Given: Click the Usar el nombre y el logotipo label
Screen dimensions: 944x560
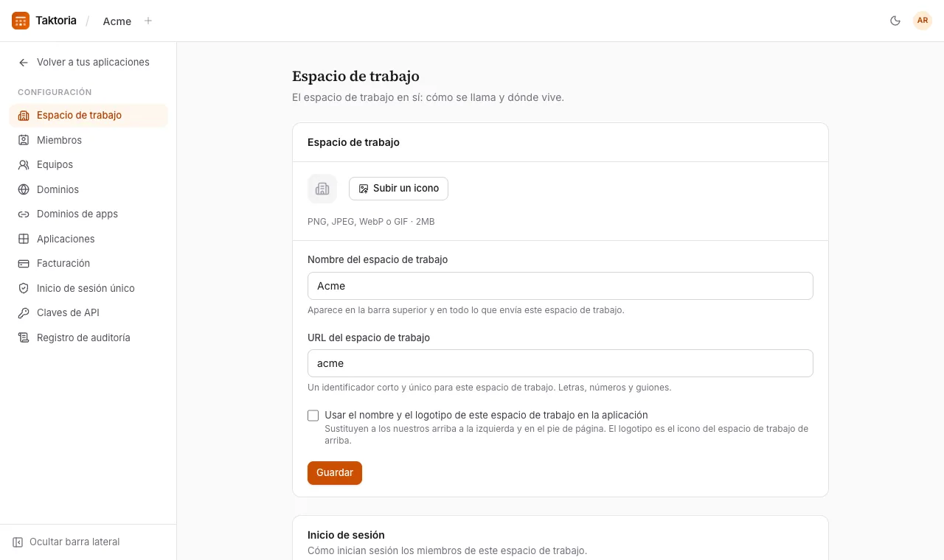Looking at the screenshot, I should 486,416.
